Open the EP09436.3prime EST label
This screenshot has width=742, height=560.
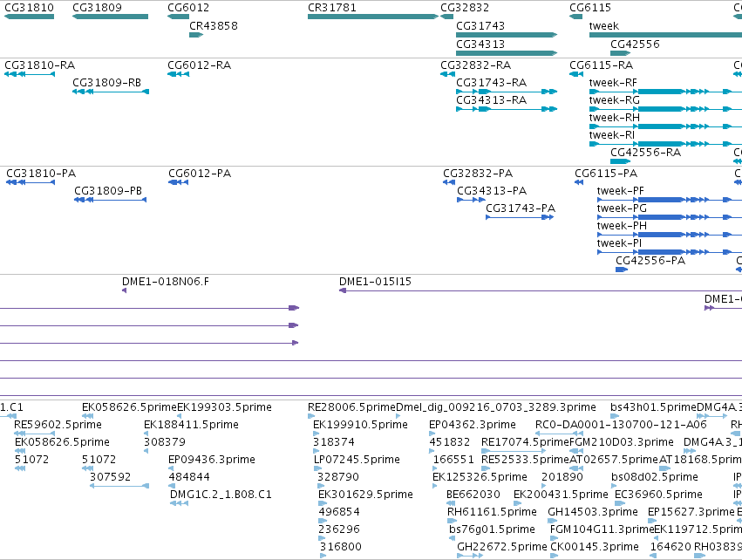212,460
